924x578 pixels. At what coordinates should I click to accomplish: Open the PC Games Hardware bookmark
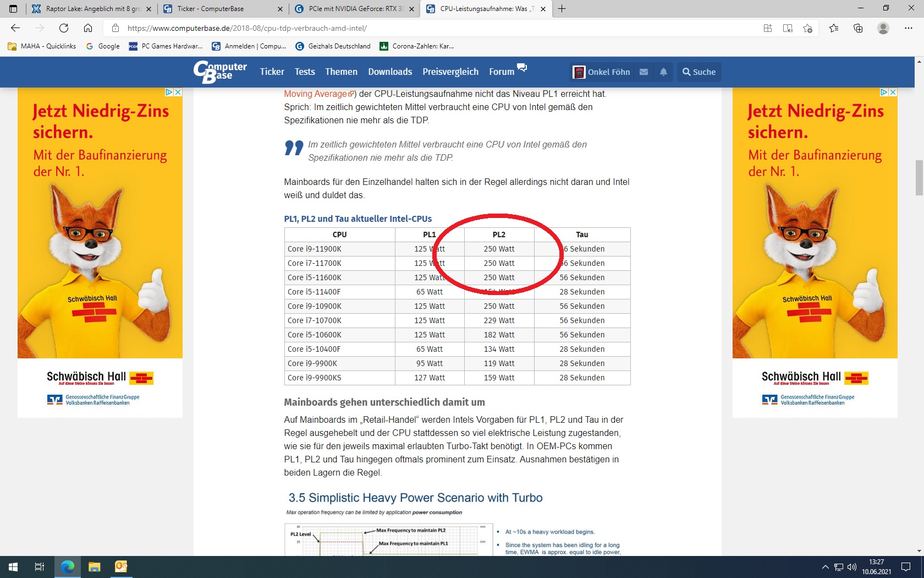(166, 46)
